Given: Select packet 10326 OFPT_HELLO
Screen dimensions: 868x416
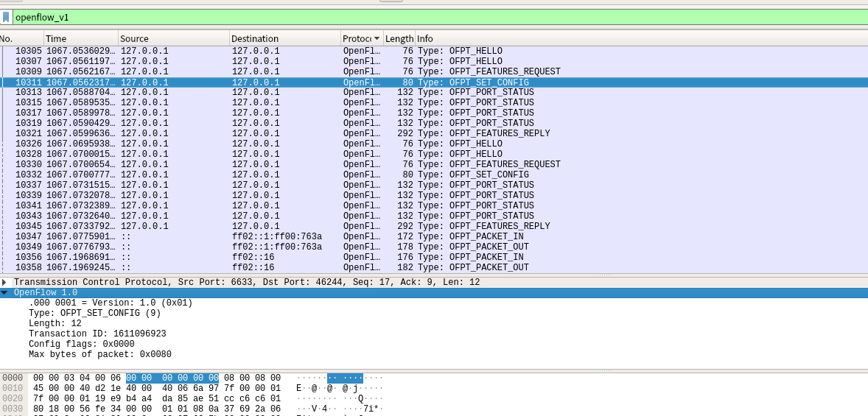Looking at the screenshot, I should pos(434,144).
